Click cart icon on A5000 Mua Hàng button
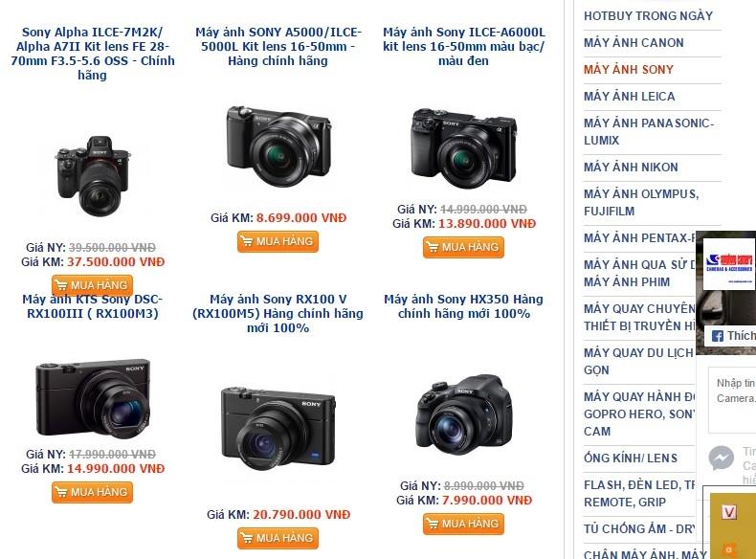 click(x=246, y=241)
